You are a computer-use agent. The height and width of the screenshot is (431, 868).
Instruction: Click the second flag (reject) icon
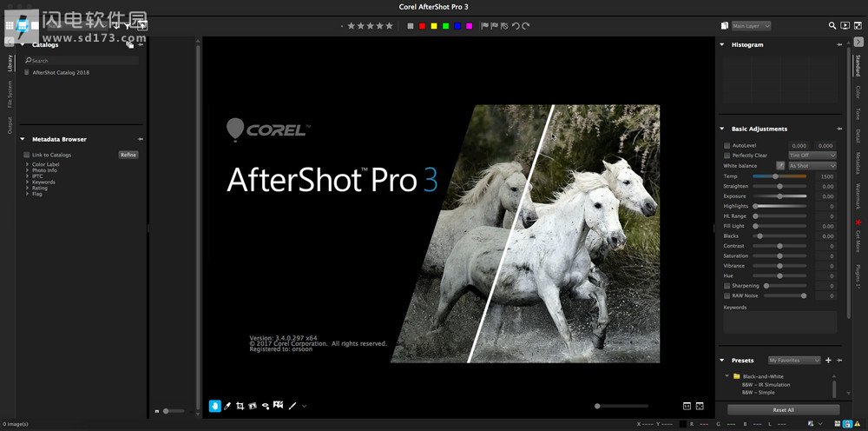(x=495, y=26)
